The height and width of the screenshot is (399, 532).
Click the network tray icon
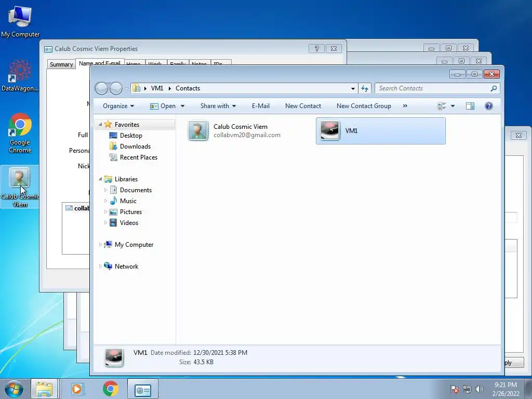pos(467,389)
